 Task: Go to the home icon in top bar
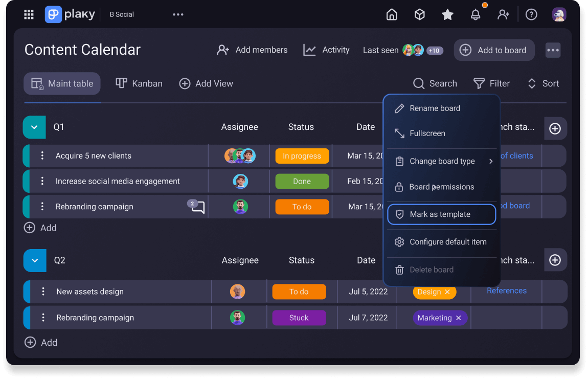click(392, 15)
